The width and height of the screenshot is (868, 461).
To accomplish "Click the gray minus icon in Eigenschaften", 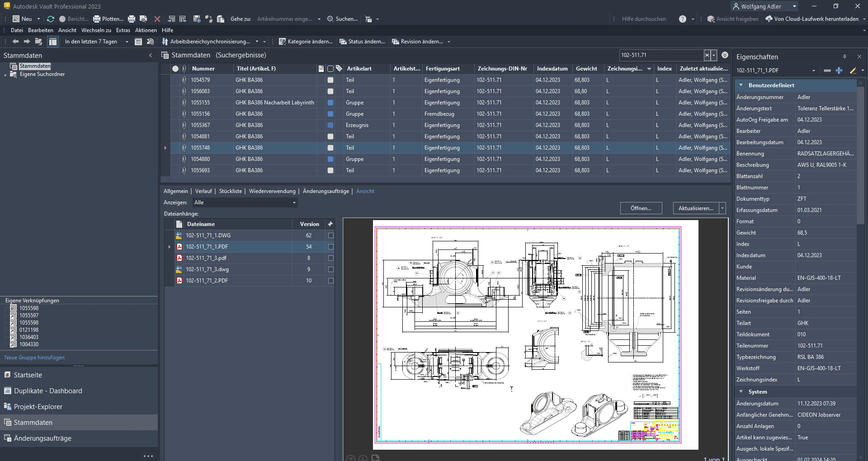I will pyautogui.click(x=827, y=71).
